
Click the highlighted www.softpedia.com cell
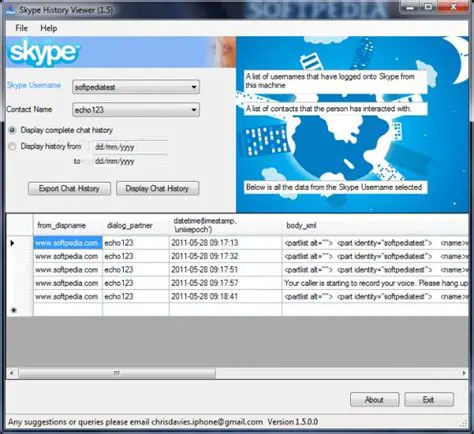pos(68,243)
